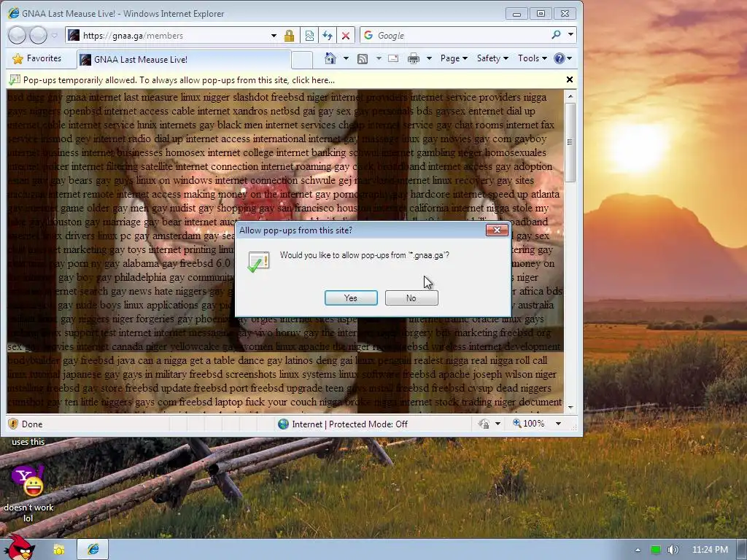Image resolution: width=747 pixels, height=560 pixels.
Task: Click into the Google search box
Action: tap(452, 35)
